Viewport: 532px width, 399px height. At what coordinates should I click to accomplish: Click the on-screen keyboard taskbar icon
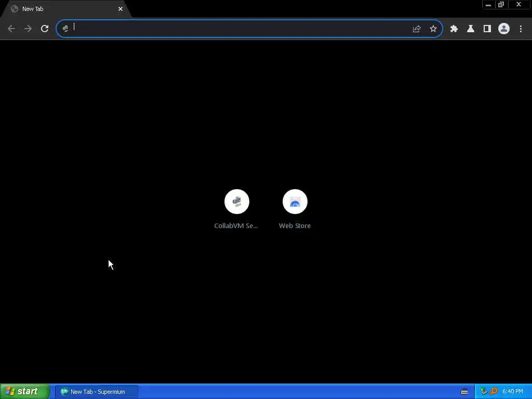[464, 392]
